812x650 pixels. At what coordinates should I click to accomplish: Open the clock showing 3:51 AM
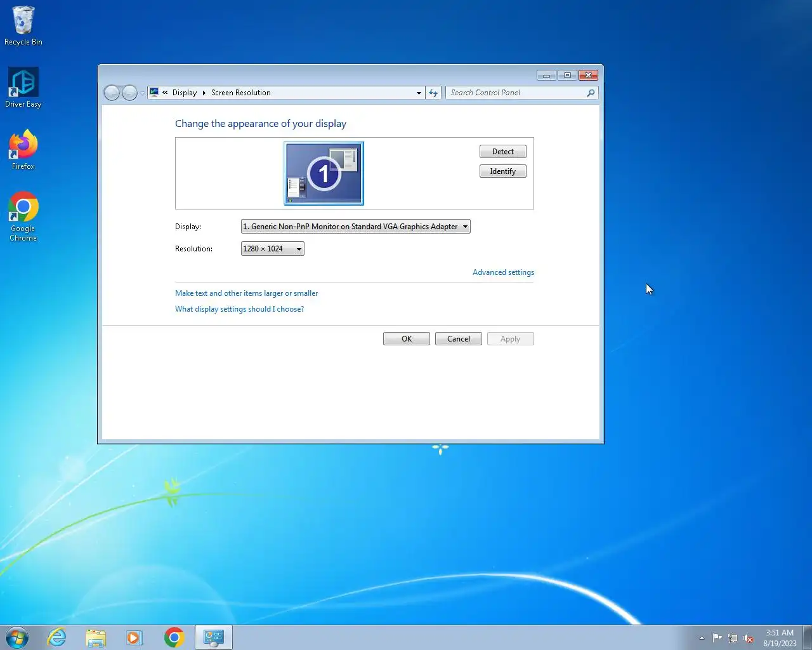click(780, 638)
